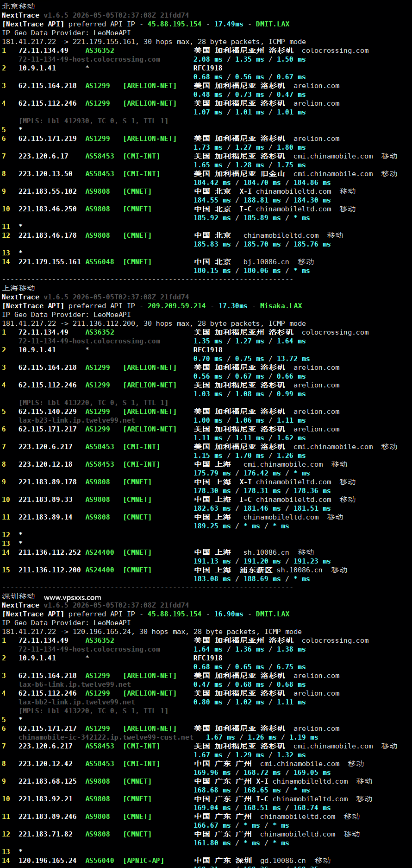The width and height of the screenshot is (412, 868).
Task: Click hop IP 221.183.46.250
Action: (48, 209)
